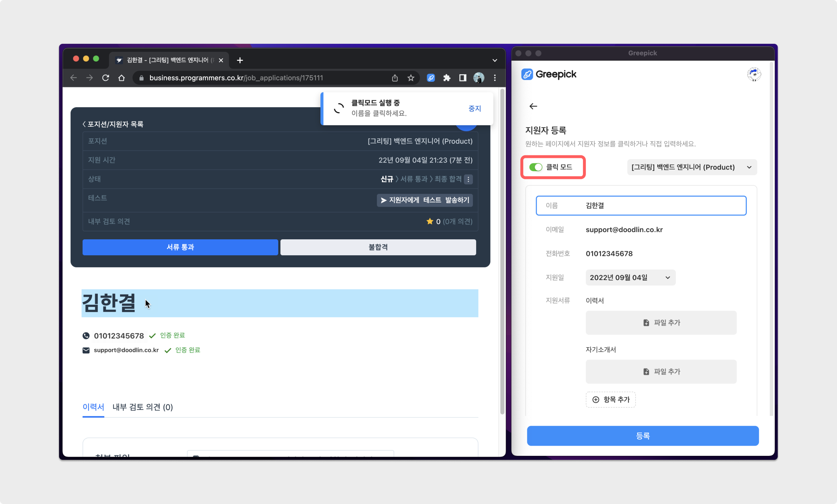Click the back arrow in Greepick panel
This screenshot has width=837, height=504.
tap(533, 106)
